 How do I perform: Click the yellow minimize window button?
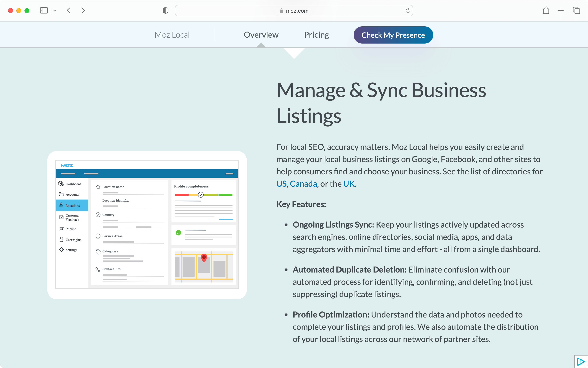tap(19, 10)
